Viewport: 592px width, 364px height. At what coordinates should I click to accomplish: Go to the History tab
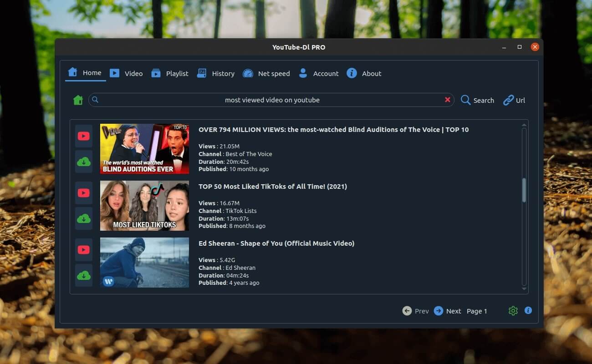click(215, 73)
